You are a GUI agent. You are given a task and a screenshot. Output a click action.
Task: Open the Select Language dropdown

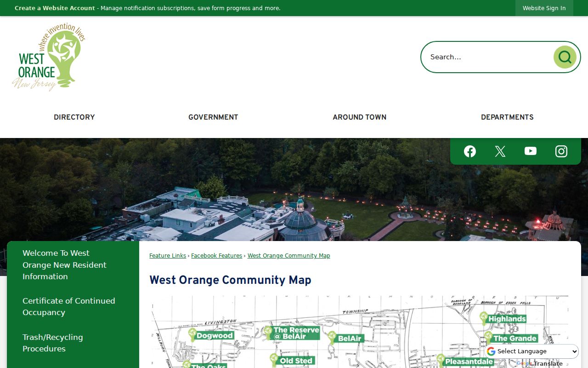click(x=532, y=351)
